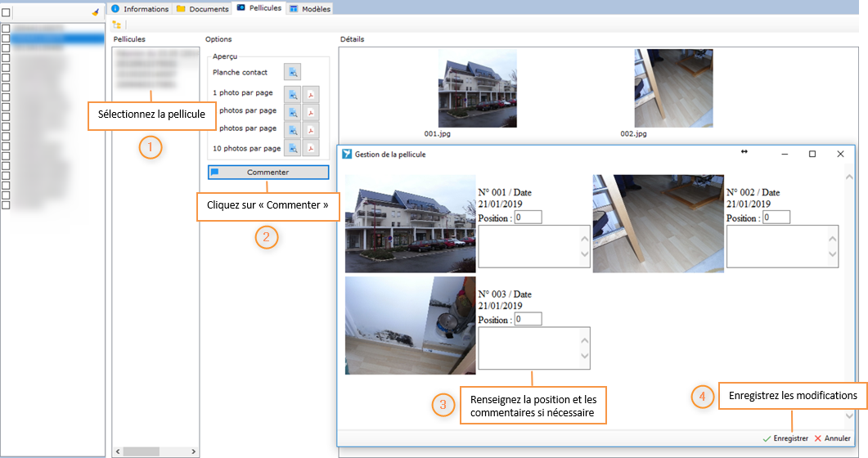Click the folder tree icon under the tabs

click(x=117, y=25)
